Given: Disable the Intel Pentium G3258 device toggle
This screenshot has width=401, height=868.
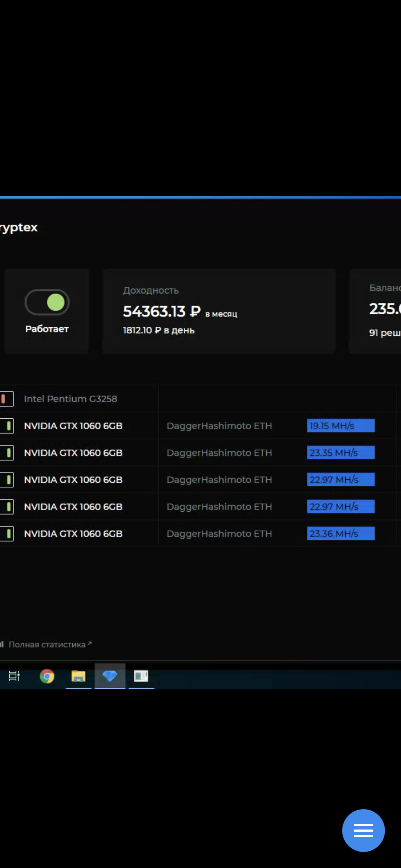Looking at the screenshot, I should (6, 399).
